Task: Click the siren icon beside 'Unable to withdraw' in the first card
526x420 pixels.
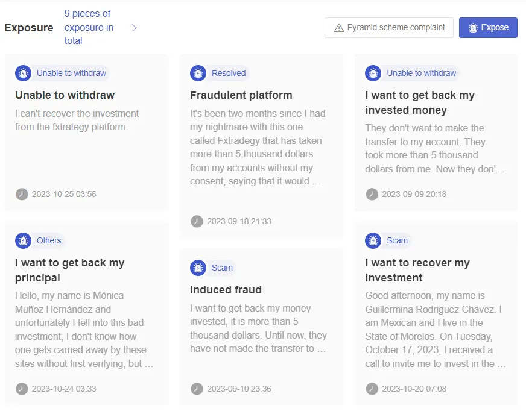Action: tap(23, 73)
